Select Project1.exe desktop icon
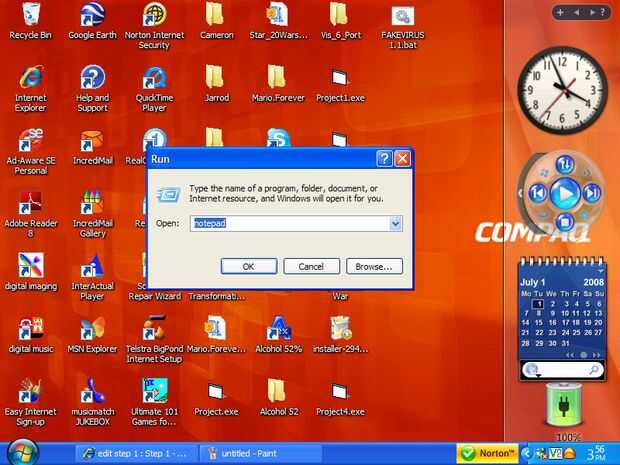 pyautogui.click(x=340, y=85)
